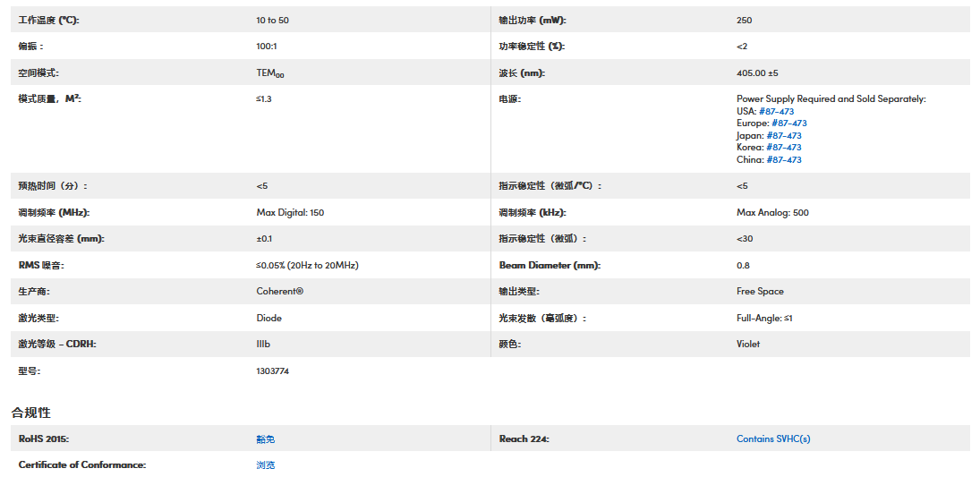This screenshot has height=494, width=980.
Task: Click the Coherent® manufacturer value
Action: [x=279, y=292]
